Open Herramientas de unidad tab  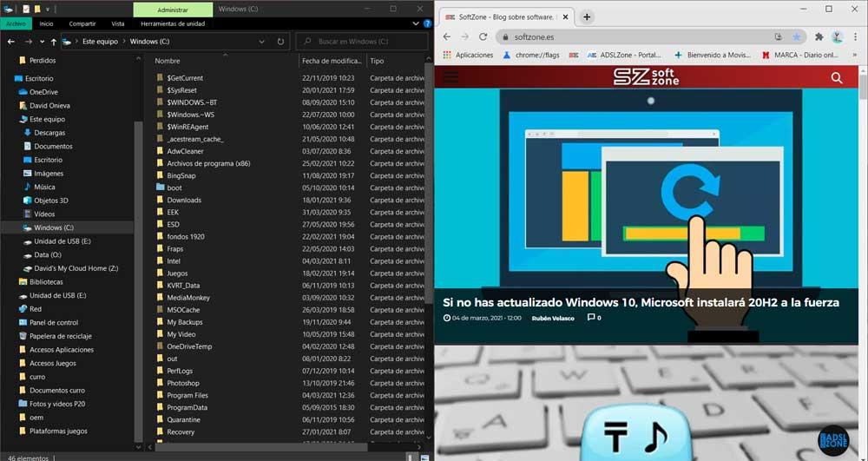[x=173, y=23]
